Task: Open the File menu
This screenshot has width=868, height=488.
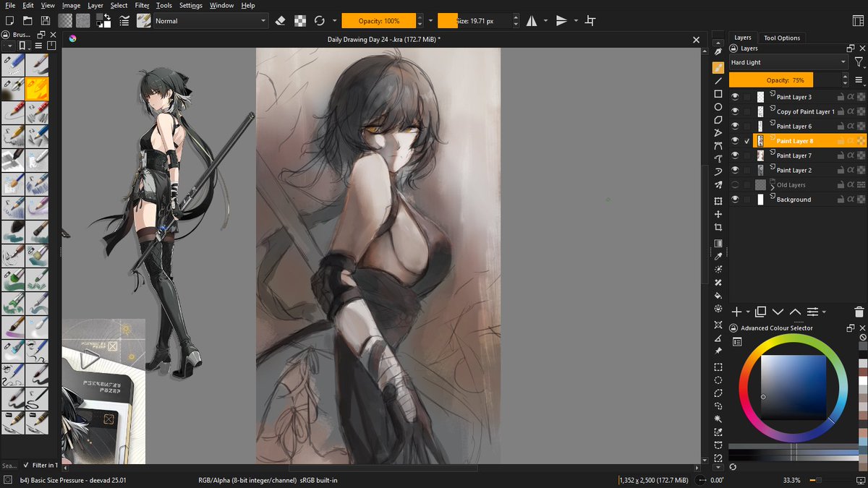Action: (10, 5)
